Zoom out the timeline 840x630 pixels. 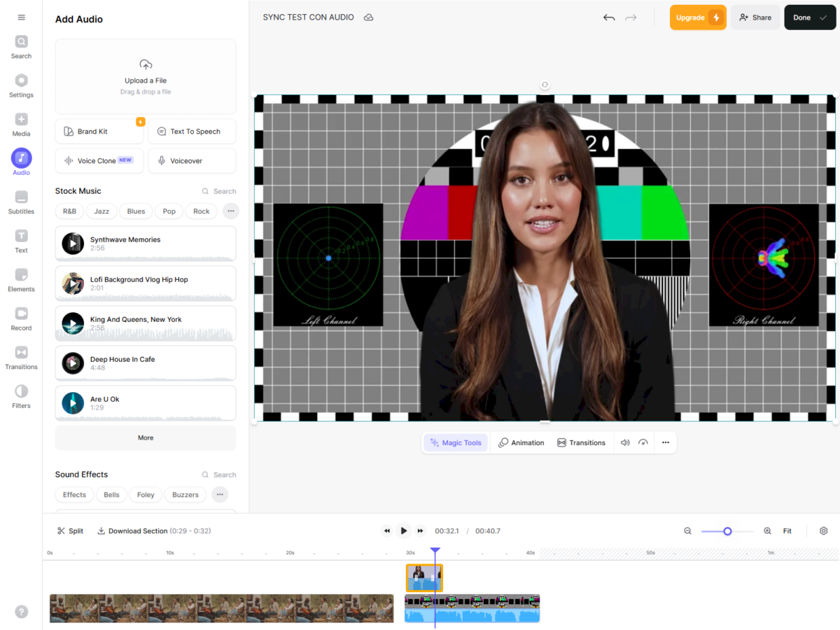point(688,531)
